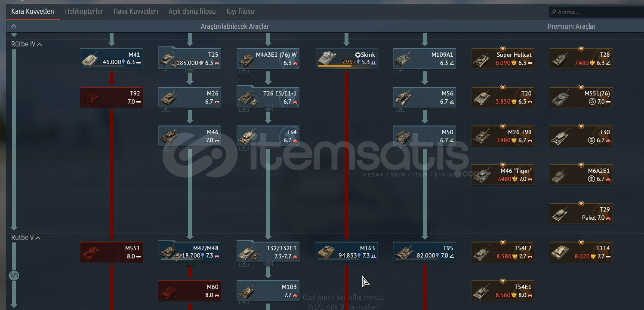Screen dimensions: 644x310
Task: Click the Araştırılabilecek Araçlar header
Action: pyautogui.click(x=235, y=27)
